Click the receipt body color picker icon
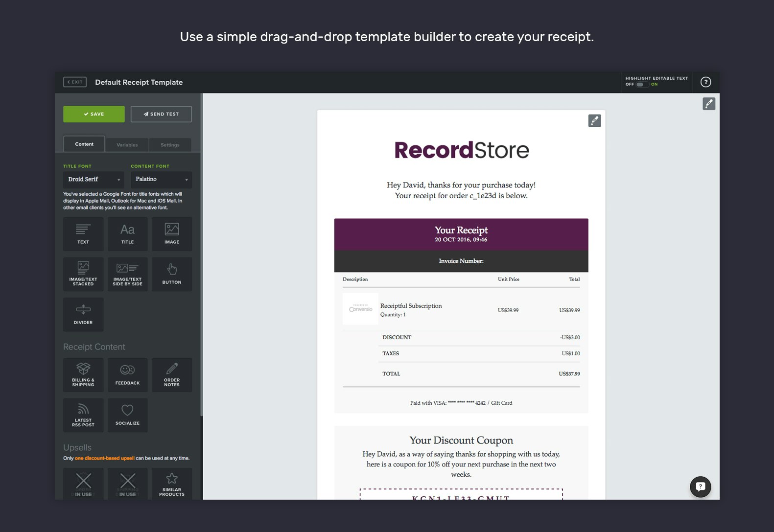Viewport: 774px width, 532px height. coord(594,121)
